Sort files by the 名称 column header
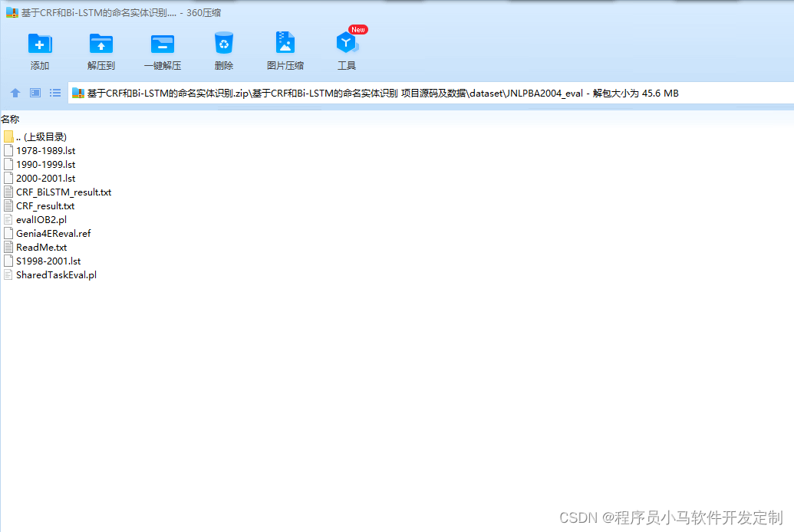This screenshot has height=532, width=794. (12, 119)
